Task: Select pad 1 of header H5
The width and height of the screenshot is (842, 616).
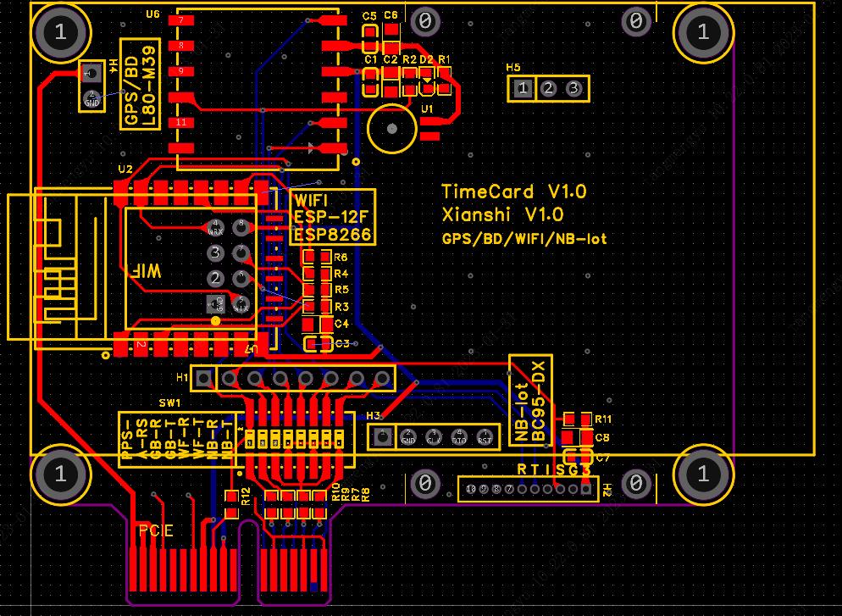Action: pyautogui.click(x=523, y=89)
